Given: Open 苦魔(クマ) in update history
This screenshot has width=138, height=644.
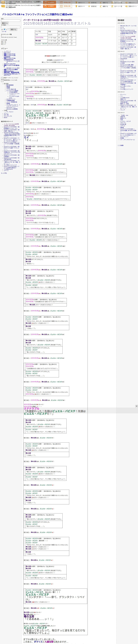Looking at the screenshot, I should coord(123,99).
